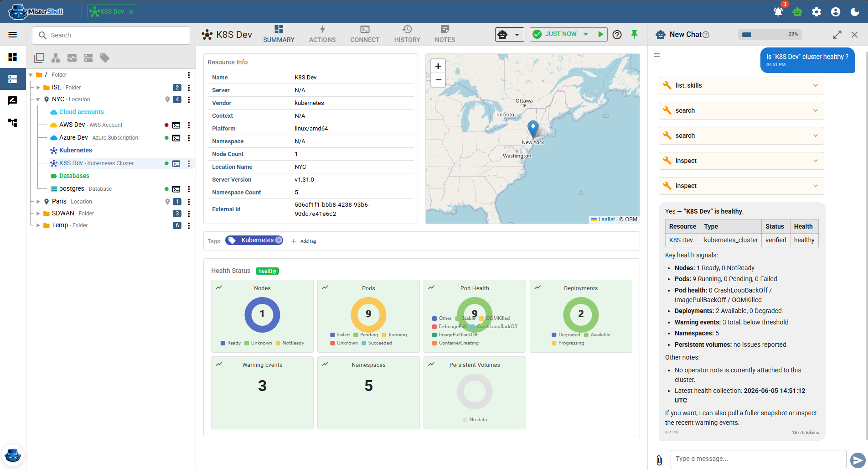
Task: Open the dashboard icon in left rail
Action: pos(13,57)
